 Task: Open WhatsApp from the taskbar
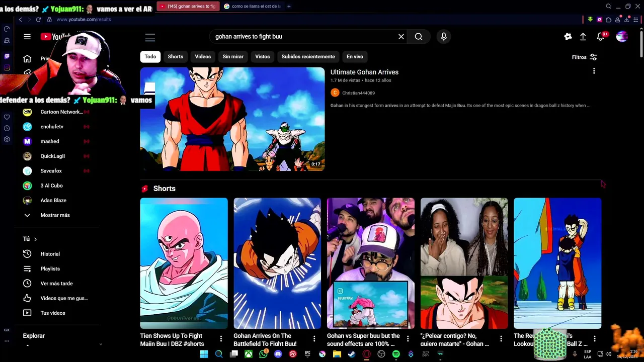263,354
